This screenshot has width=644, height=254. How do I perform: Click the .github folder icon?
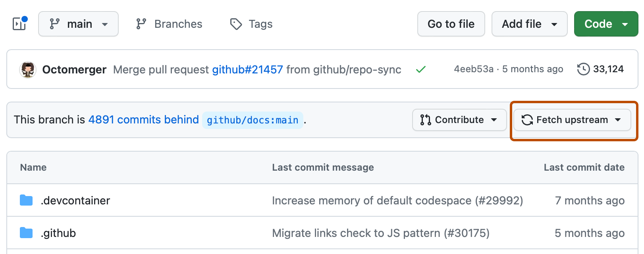tap(26, 233)
